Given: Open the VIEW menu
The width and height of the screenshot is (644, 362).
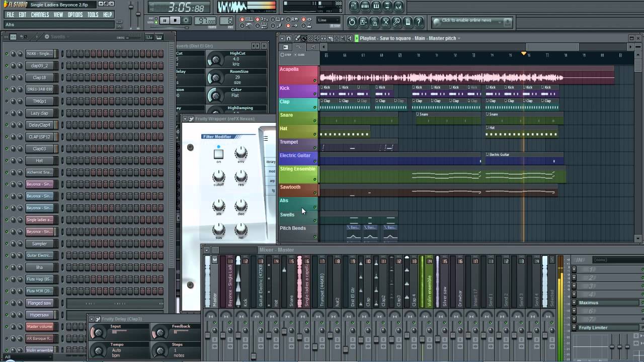Looking at the screenshot, I should (58, 15).
